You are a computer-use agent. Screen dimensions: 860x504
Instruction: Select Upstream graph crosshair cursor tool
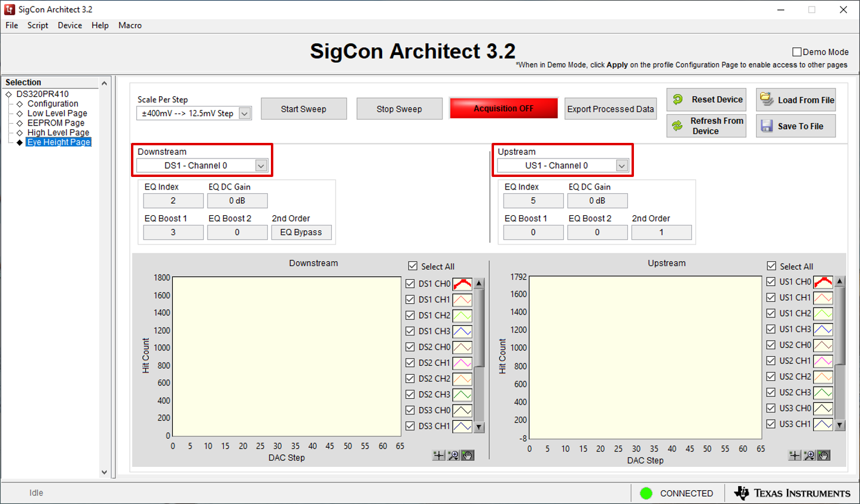pos(795,456)
